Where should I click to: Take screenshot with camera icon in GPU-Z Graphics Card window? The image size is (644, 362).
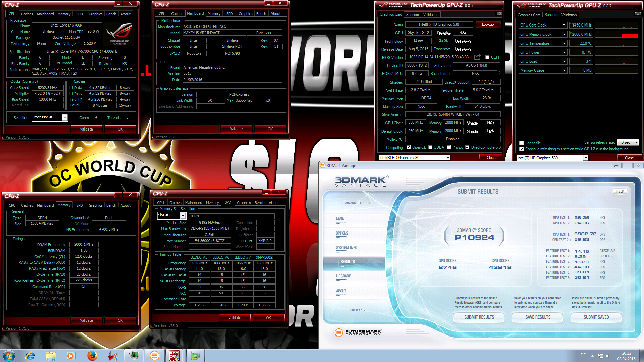(499, 13)
